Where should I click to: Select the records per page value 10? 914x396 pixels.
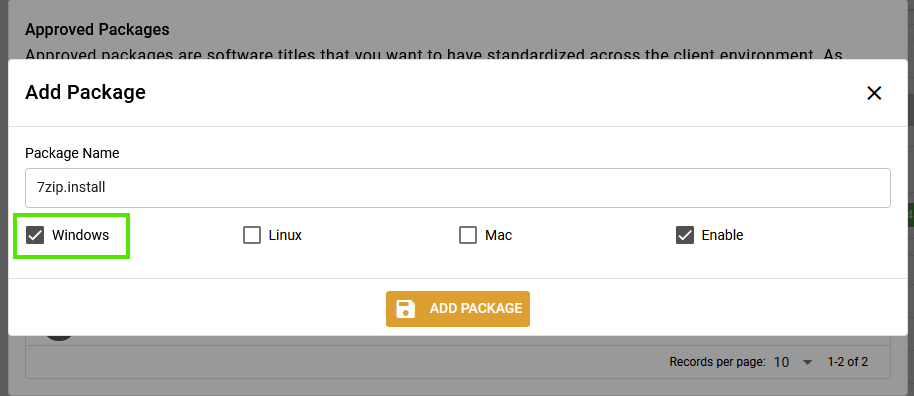click(781, 362)
